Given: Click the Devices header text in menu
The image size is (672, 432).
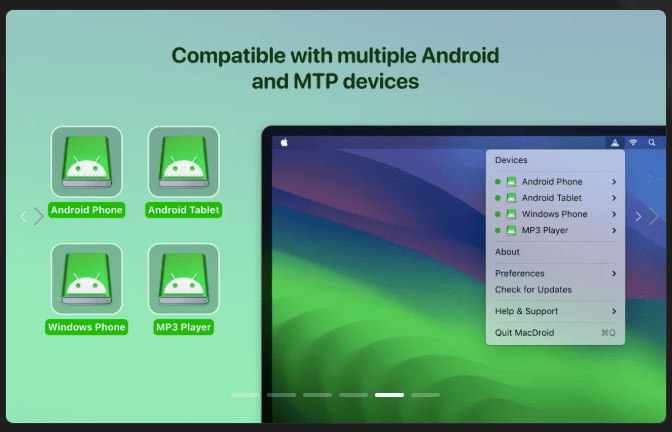Looking at the screenshot, I should click(511, 160).
